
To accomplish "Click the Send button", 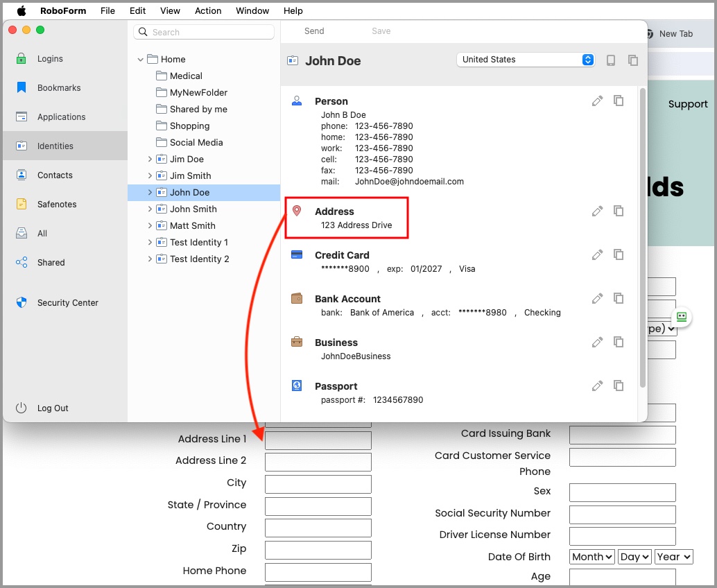I will coord(314,31).
